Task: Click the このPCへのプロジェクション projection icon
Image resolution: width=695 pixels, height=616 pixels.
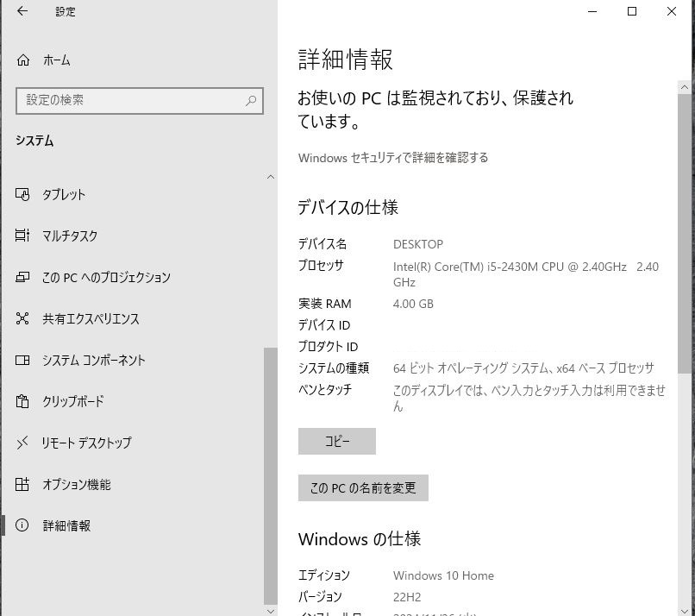Action: 22,277
